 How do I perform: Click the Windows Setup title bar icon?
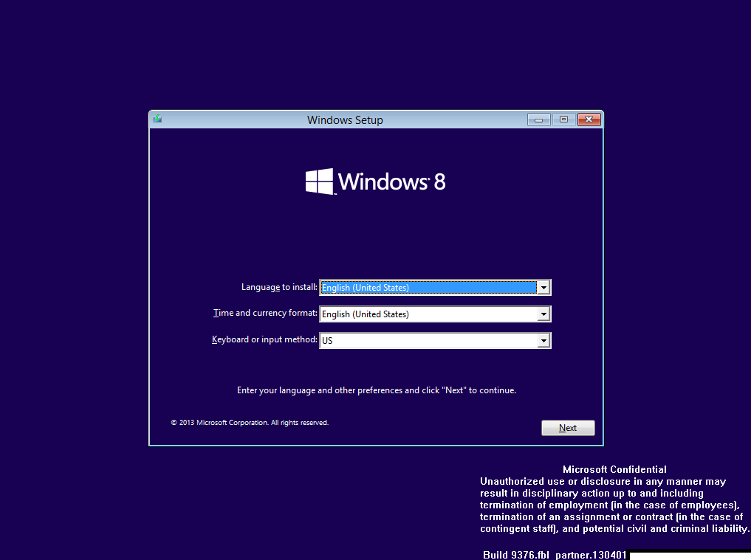point(157,119)
